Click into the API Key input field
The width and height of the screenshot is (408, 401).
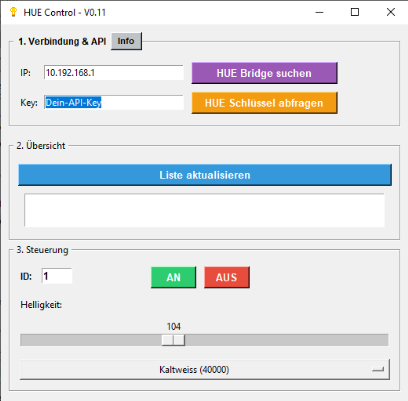[114, 103]
